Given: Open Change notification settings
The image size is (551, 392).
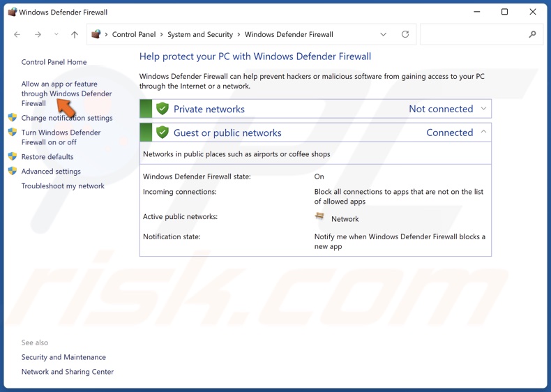Looking at the screenshot, I should [67, 118].
